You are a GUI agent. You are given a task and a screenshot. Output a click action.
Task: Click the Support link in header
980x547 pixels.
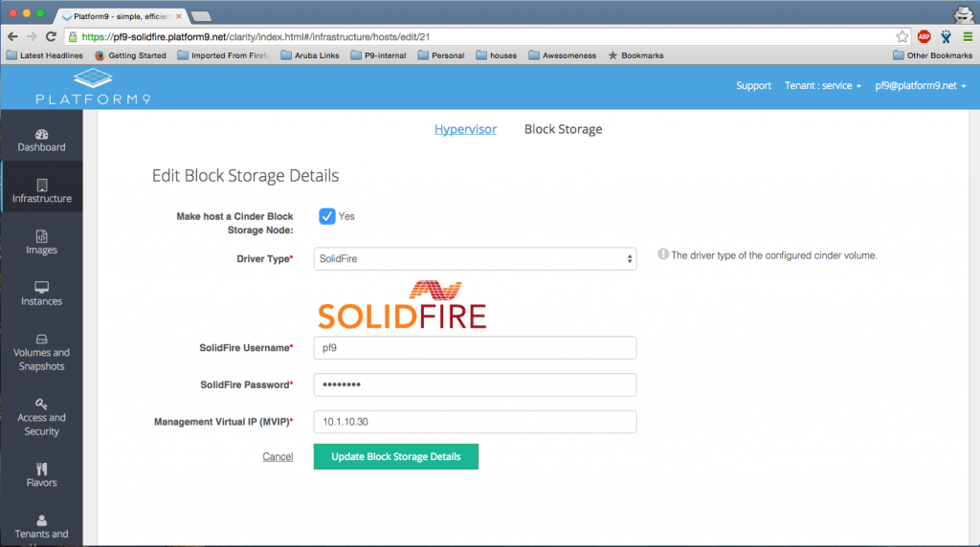pos(753,86)
